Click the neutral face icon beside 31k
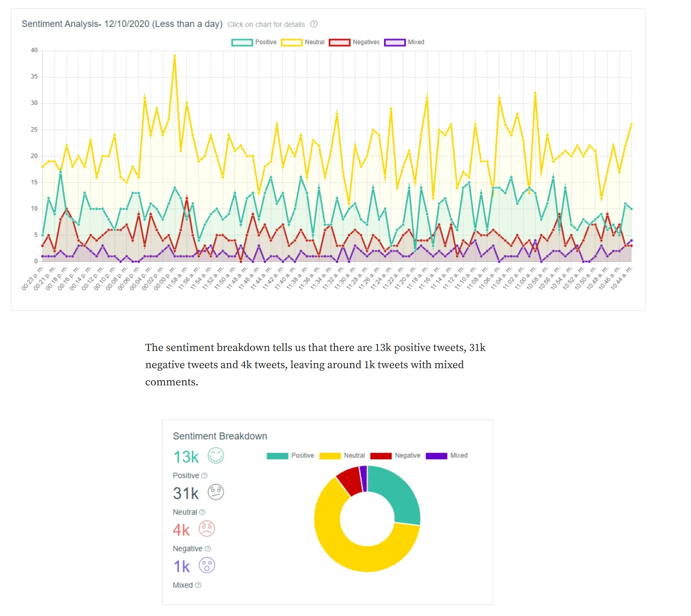 click(x=216, y=492)
